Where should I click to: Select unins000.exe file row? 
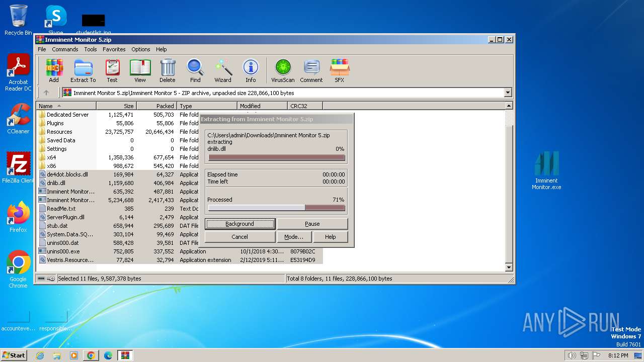click(x=180, y=251)
